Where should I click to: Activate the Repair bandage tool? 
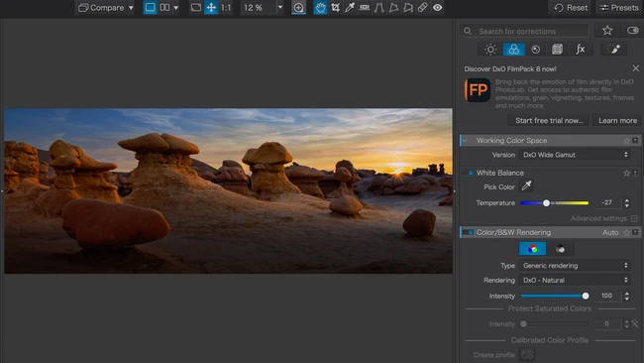pos(422,7)
